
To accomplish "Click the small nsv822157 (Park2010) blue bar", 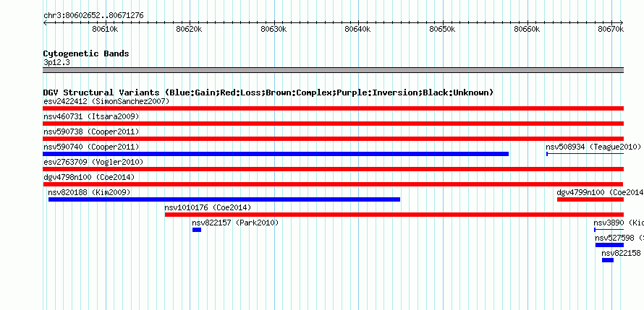I will 197,230.
